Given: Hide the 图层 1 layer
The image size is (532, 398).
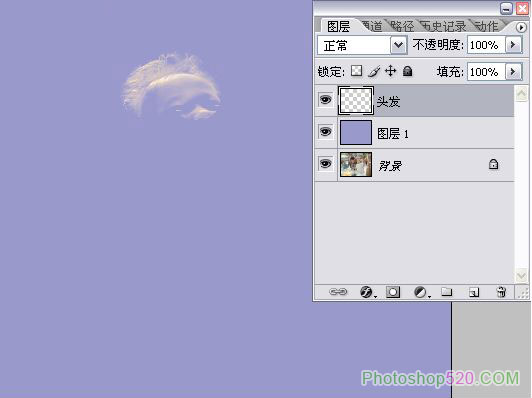Looking at the screenshot, I should click(x=326, y=132).
